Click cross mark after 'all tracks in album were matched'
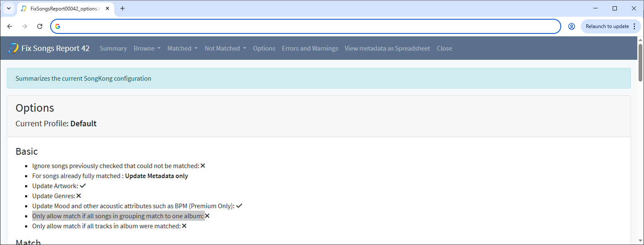 pos(184,226)
